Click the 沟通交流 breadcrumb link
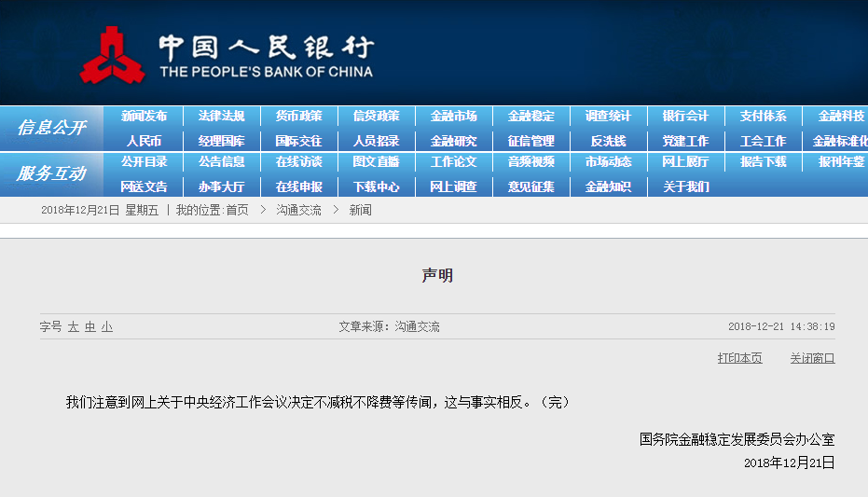 pos(298,211)
